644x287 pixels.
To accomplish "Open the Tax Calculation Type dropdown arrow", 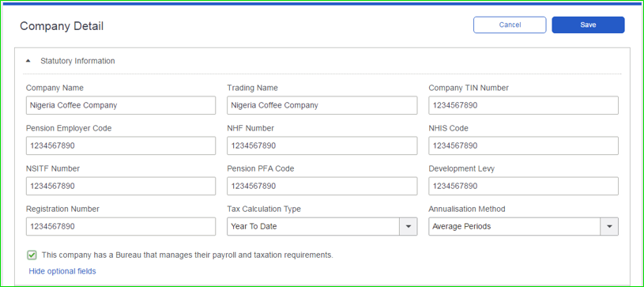I will pyautogui.click(x=409, y=227).
